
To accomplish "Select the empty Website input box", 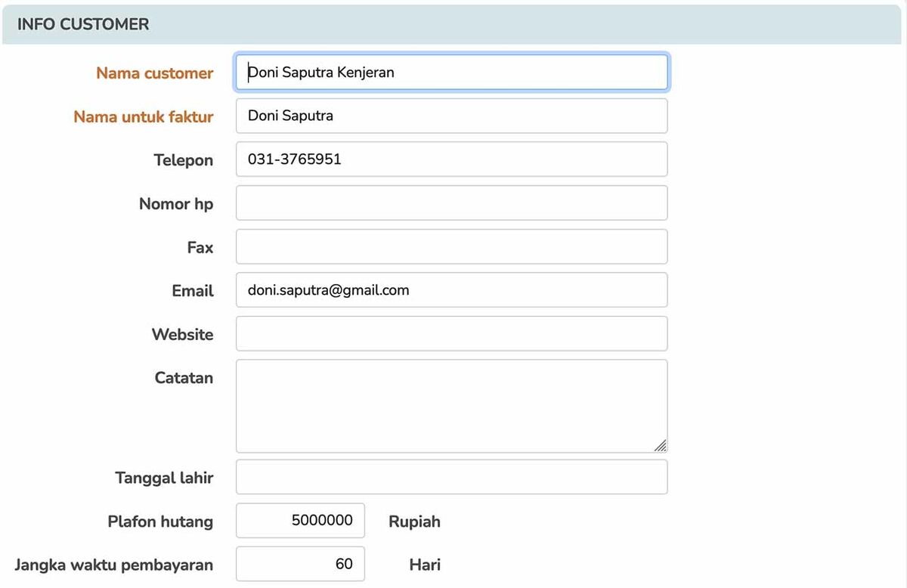I will pyautogui.click(x=451, y=334).
